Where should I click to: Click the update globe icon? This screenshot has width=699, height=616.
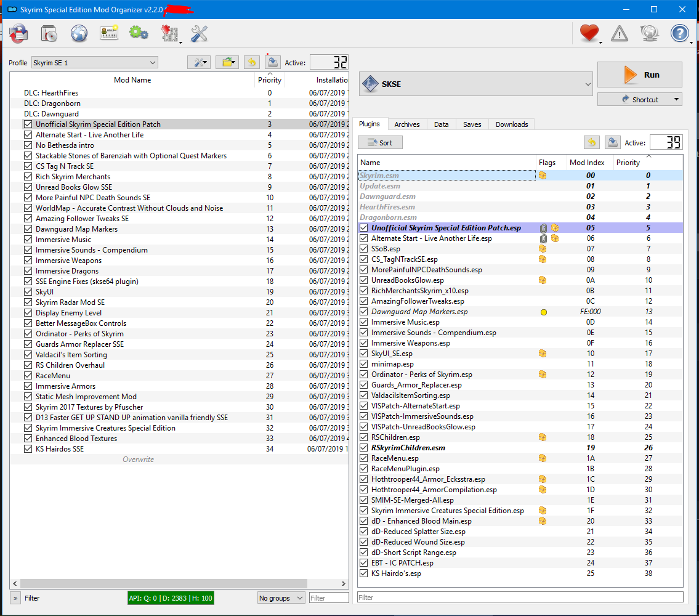(649, 33)
